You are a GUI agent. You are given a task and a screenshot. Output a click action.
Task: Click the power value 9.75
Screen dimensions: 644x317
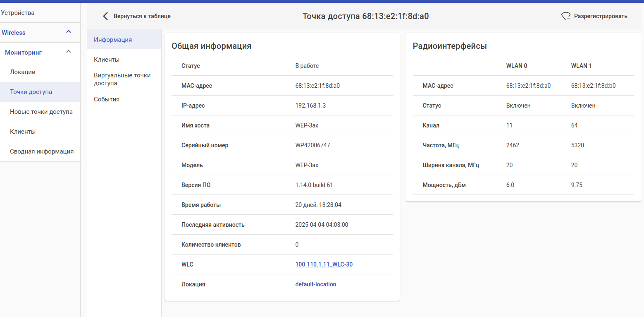[577, 185]
